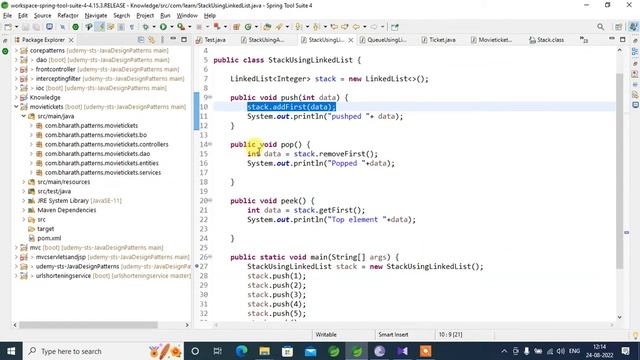Click Collapse All in Package Explorer

(x=141, y=40)
